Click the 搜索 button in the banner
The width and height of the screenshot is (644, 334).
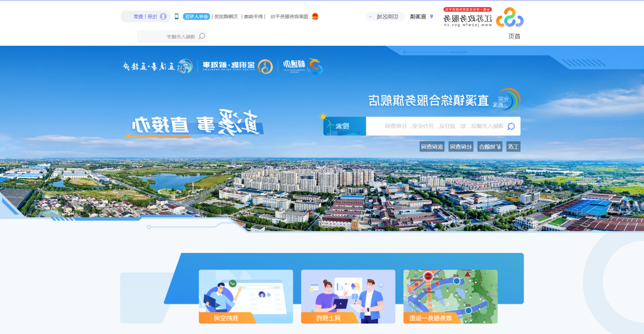[345, 126]
